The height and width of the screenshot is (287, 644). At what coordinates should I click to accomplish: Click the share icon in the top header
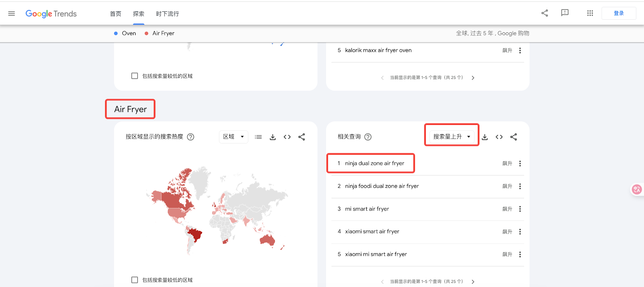[x=545, y=13]
